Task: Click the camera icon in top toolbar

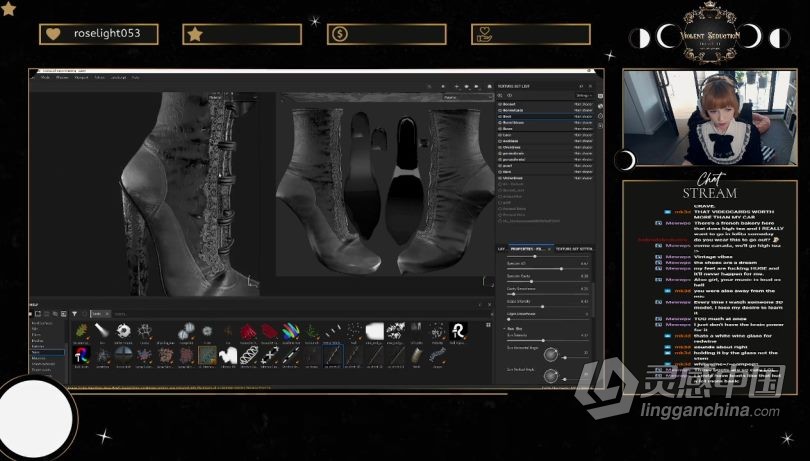Action: (477, 86)
